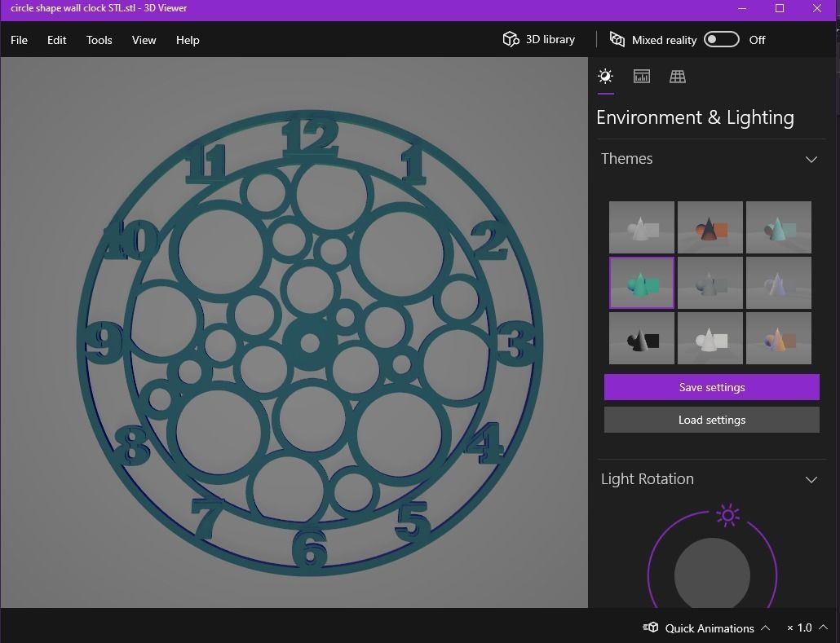Expand the Quick Animations chevron

[765, 628]
